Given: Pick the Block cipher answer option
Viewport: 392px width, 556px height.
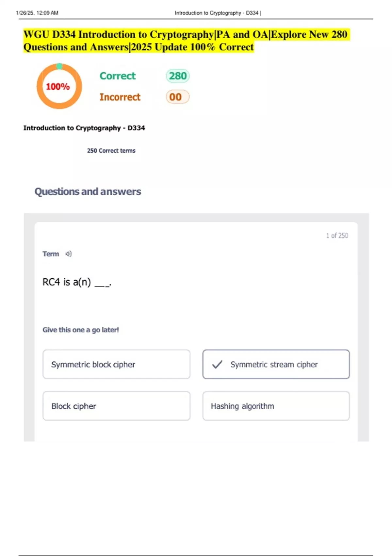Looking at the screenshot, I should pos(116,406).
